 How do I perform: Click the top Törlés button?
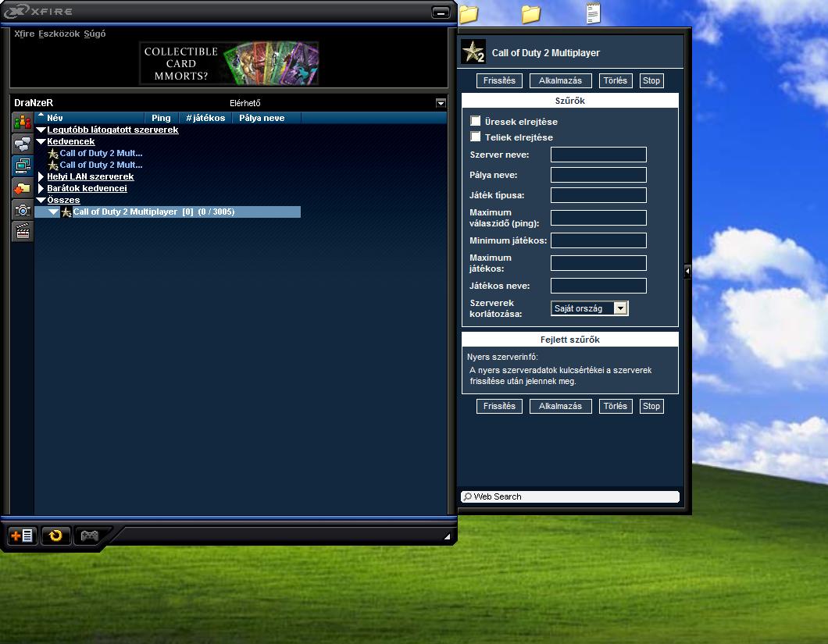pyautogui.click(x=616, y=80)
